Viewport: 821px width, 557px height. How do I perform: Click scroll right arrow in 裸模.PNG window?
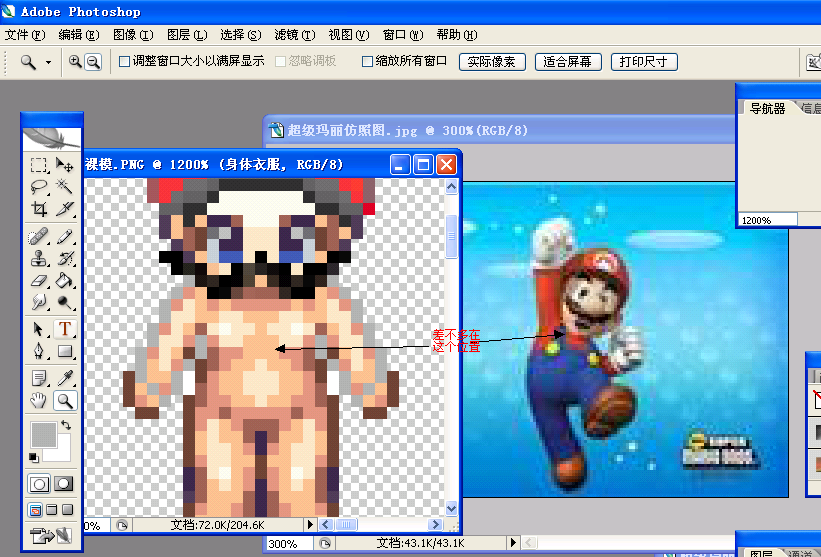pyautogui.click(x=435, y=525)
